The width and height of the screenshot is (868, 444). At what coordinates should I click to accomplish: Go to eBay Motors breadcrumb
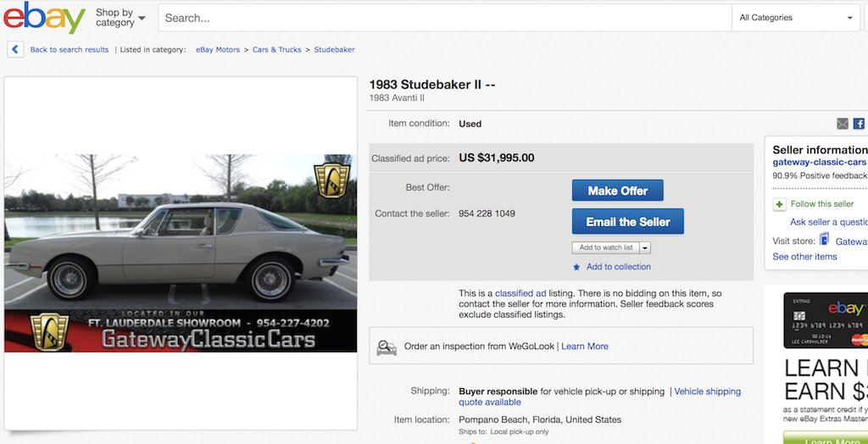pos(218,50)
